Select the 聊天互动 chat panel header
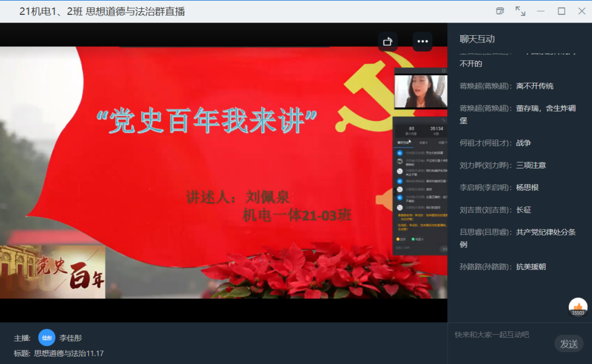This screenshot has height=364, width=592. pyautogui.click(x=477, y=39)
